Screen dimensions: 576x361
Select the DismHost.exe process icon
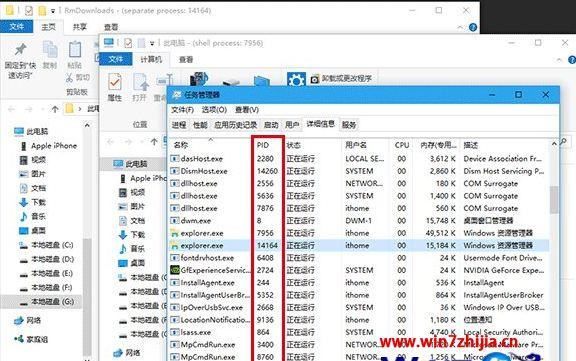(x=175, y=171)
